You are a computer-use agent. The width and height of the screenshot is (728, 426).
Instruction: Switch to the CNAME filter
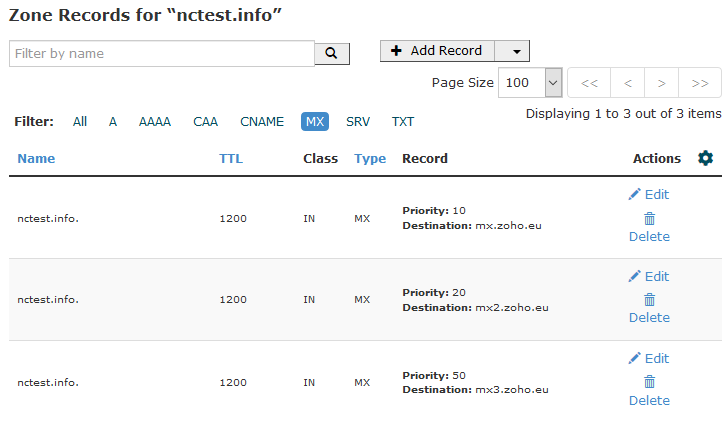coord(262,122)
